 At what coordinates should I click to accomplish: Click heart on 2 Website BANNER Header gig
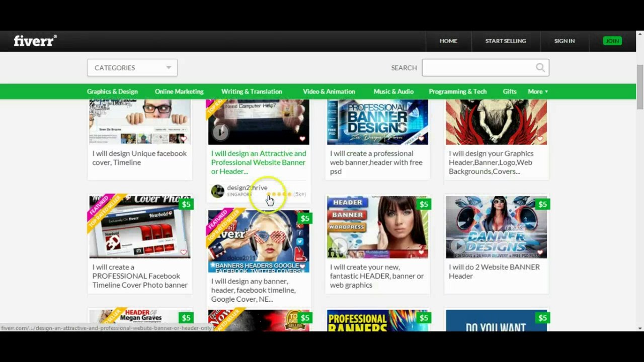point(540,252)
